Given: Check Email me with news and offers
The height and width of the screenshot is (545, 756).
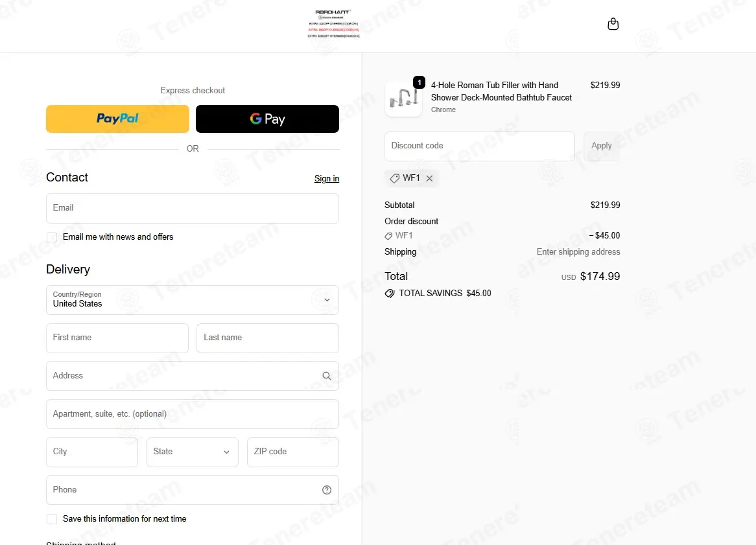Looking at the screenshot, I should click(x=52, y=237).
